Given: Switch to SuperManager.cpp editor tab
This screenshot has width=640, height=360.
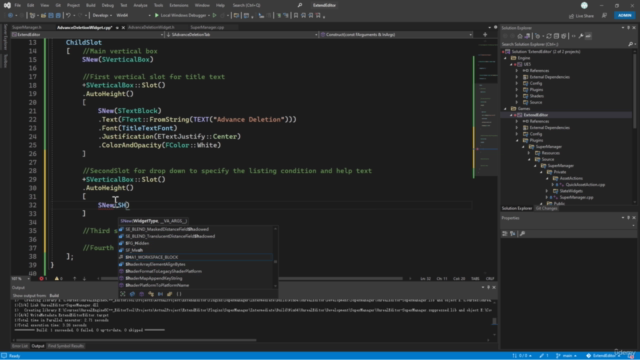Looking at the screenshot, I should pos(207,27).
